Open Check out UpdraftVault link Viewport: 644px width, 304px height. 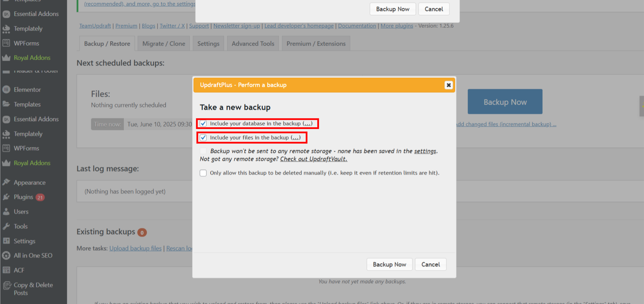(314, 159)
